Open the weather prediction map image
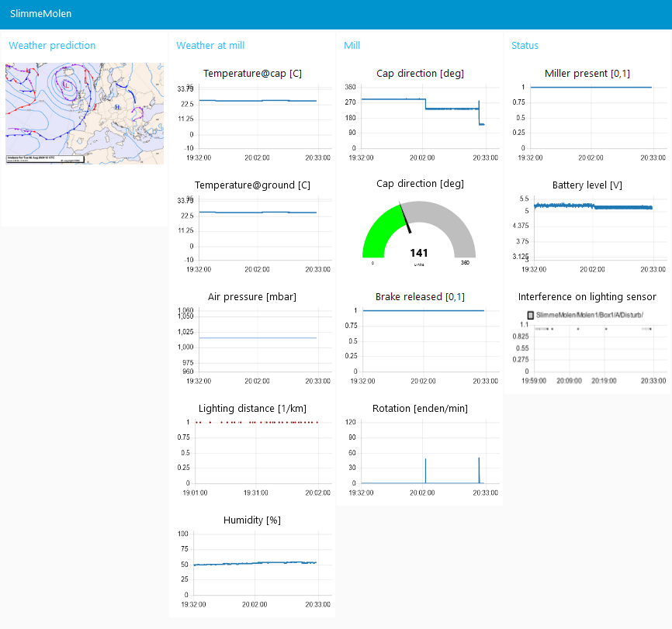This screenshot has width=672, height=629. (x=85, y=114)
